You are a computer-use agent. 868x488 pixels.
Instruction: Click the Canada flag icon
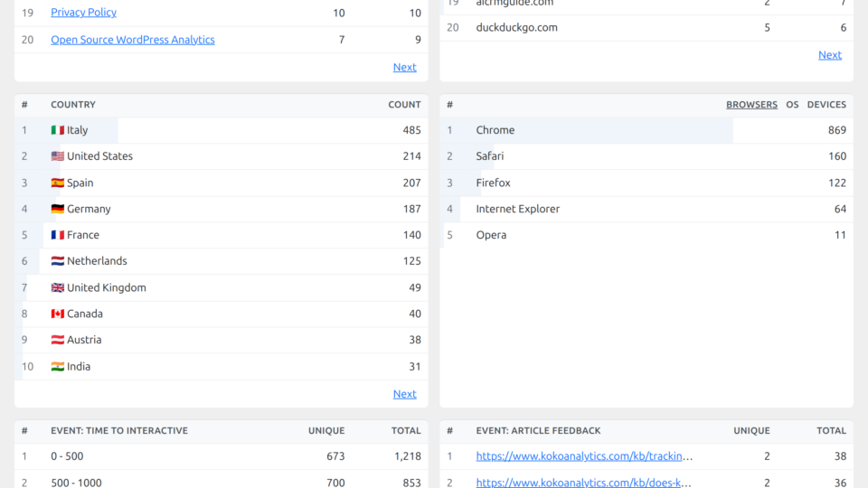point(58,314)
